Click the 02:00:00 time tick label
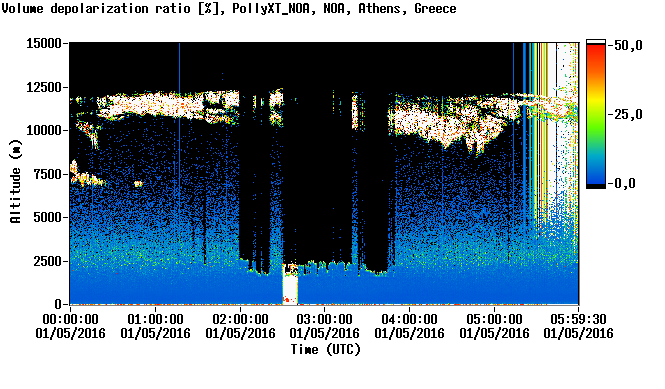The height and width of the screenshot is (389, 665). tap(240, 319)
